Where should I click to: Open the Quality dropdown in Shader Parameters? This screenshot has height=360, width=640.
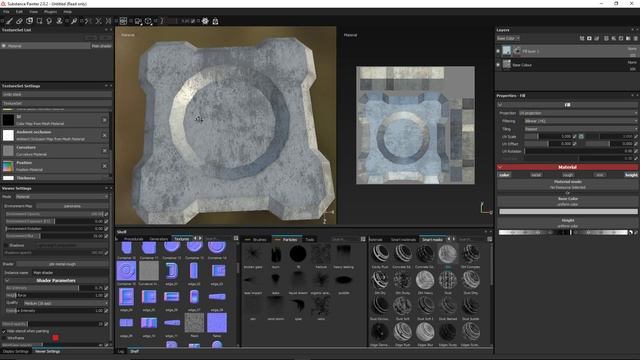(x=66, y=303)
